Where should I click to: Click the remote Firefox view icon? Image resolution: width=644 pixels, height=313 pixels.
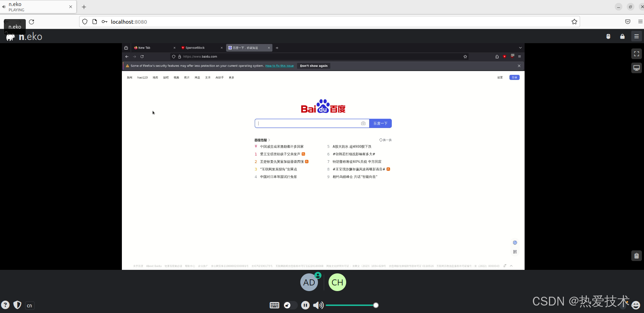(x=126, y=48)
